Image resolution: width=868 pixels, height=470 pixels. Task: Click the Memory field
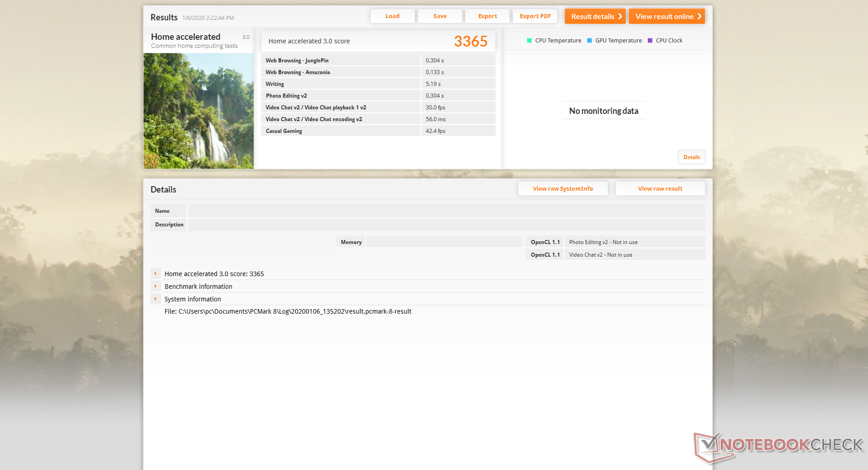[x=444, y=242]
